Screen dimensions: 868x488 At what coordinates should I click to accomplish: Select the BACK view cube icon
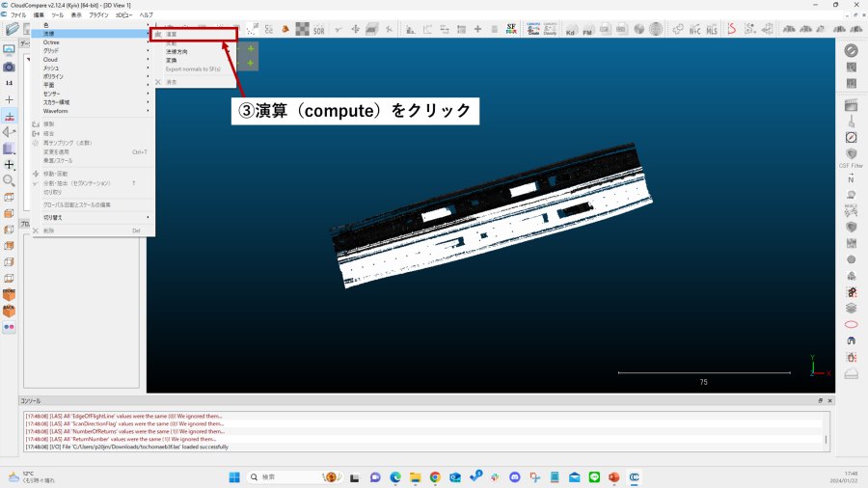click(9, 311)
